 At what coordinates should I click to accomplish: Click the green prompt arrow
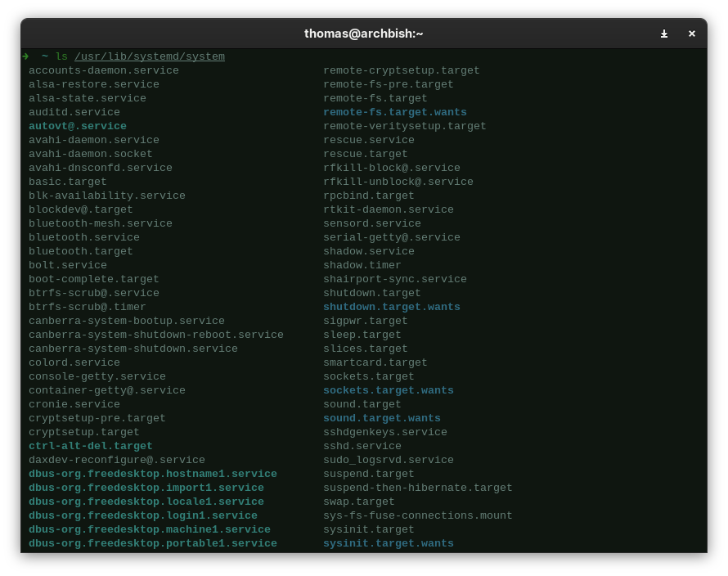(25, 56)
